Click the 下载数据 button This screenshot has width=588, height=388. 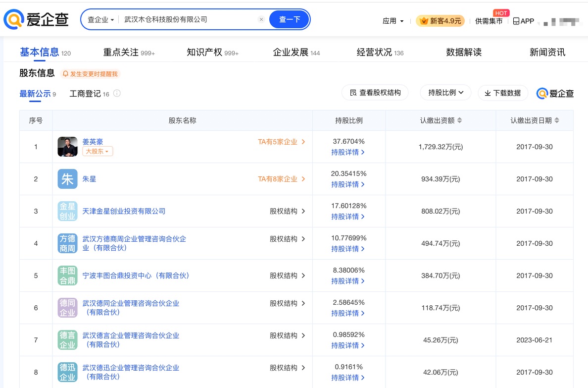502,93
